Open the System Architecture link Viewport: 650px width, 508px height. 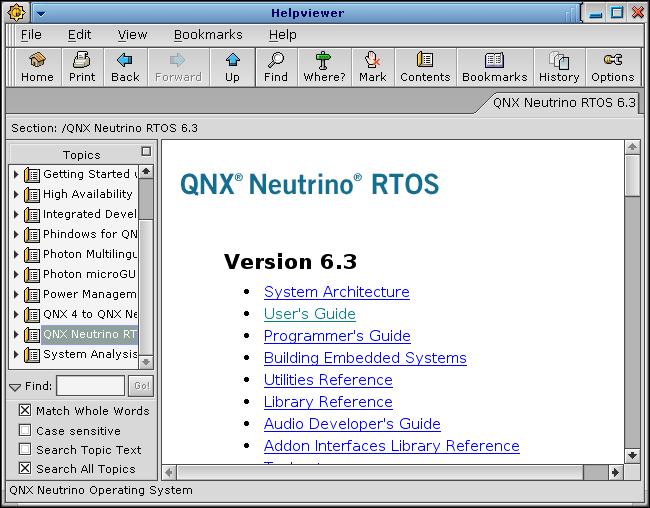coord(336,292)
